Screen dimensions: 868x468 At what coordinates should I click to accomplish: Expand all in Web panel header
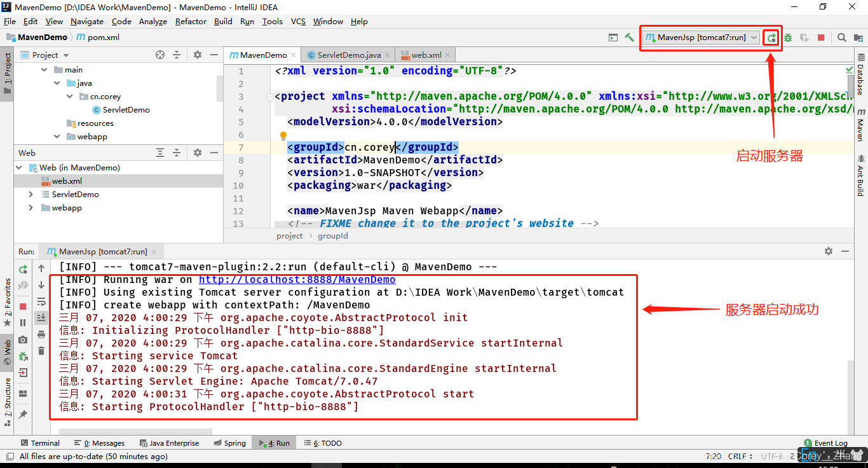coord(160,153)
